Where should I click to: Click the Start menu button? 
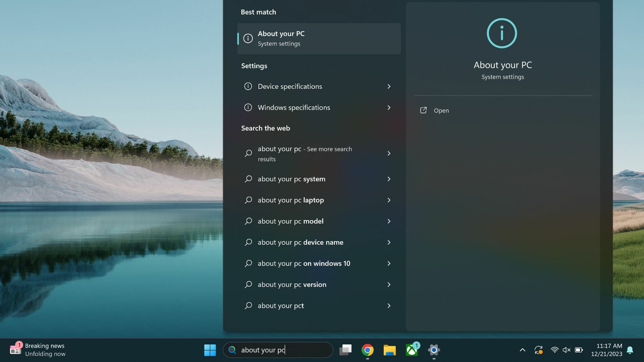pos(211,350)
